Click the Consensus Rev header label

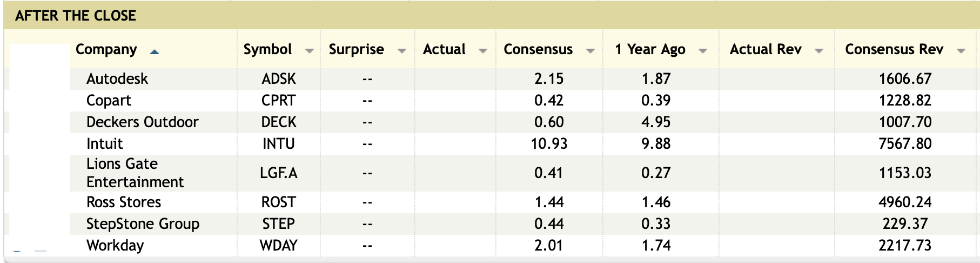[x=894, y=49]
